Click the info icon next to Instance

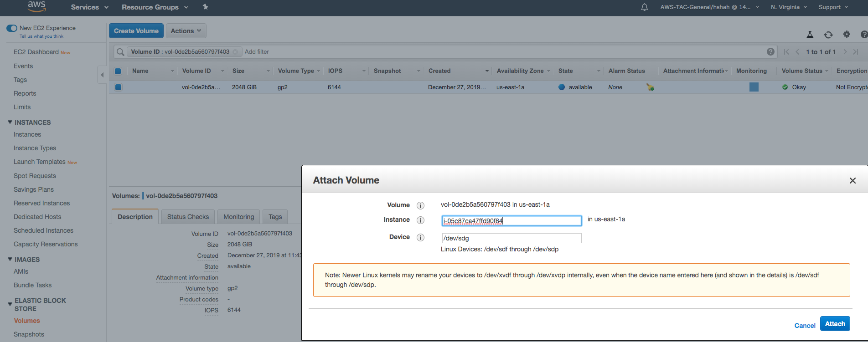coord(420,220)
